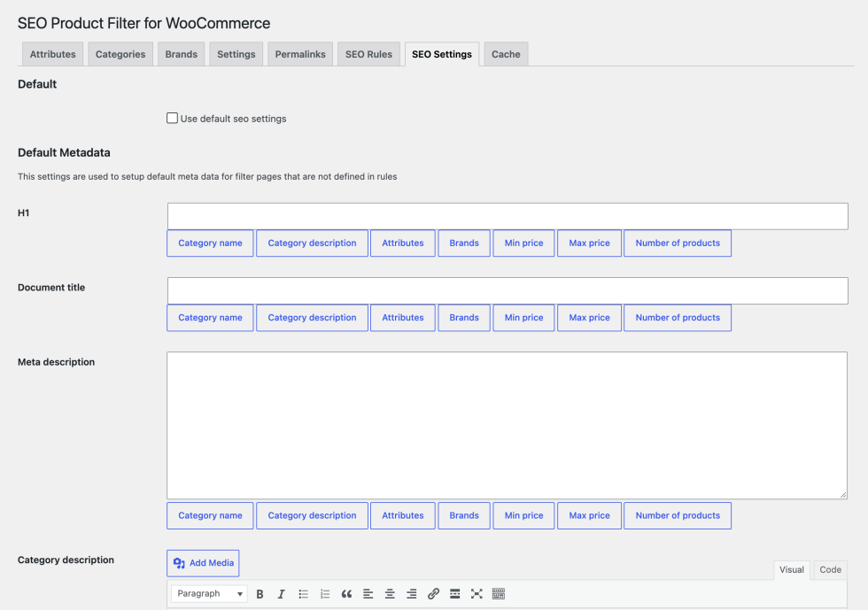Insert Number of products under H1
Image resolution: width=868 pixels, height=610 pixels.
pyautogui.click(x=678, y=243)
